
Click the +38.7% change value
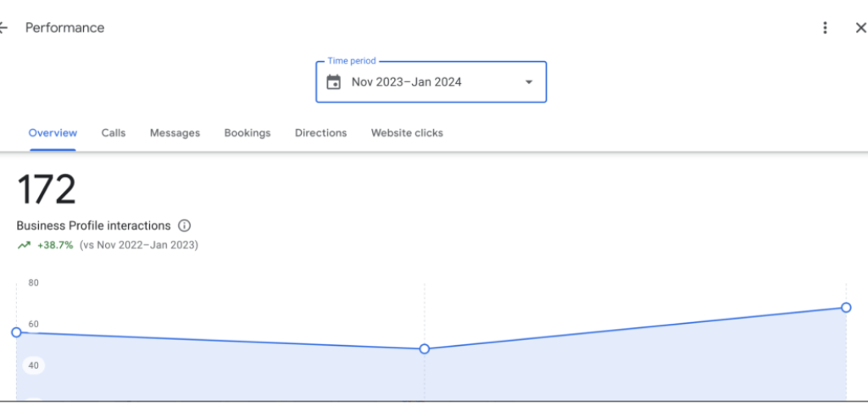[x=55, y=245]
